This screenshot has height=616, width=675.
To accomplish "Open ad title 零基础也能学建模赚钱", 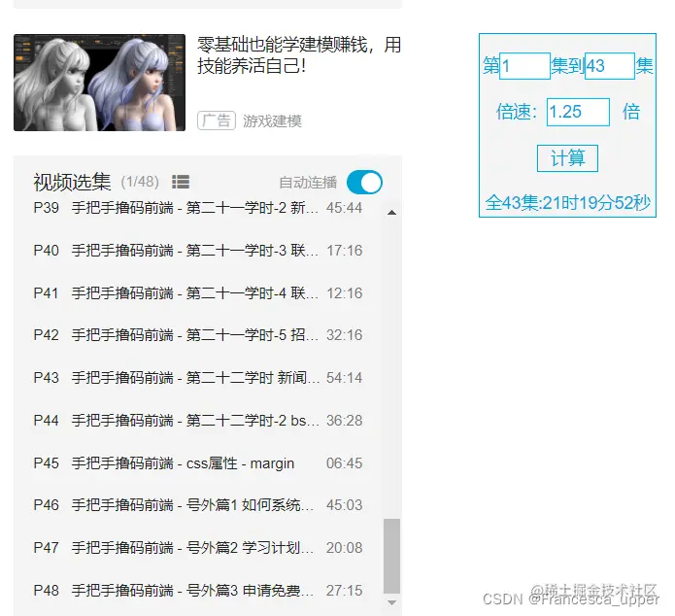I will click(x=299, y=55).
